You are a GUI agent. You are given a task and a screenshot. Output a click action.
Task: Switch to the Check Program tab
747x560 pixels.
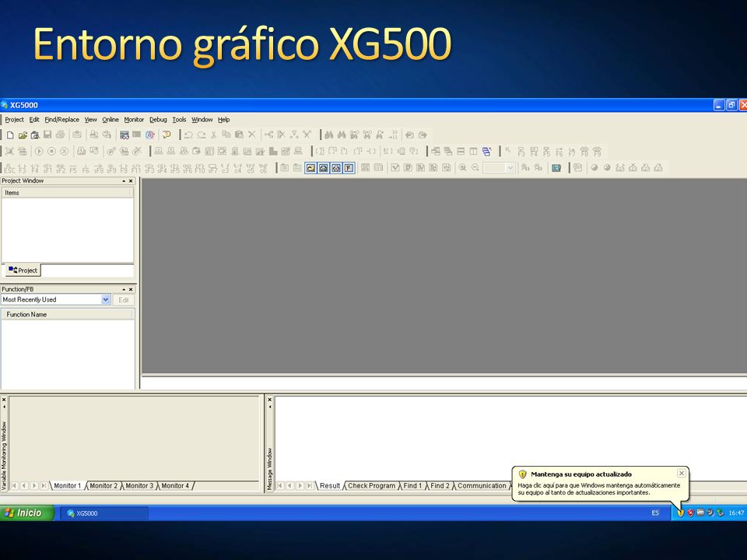pos(372,485)
